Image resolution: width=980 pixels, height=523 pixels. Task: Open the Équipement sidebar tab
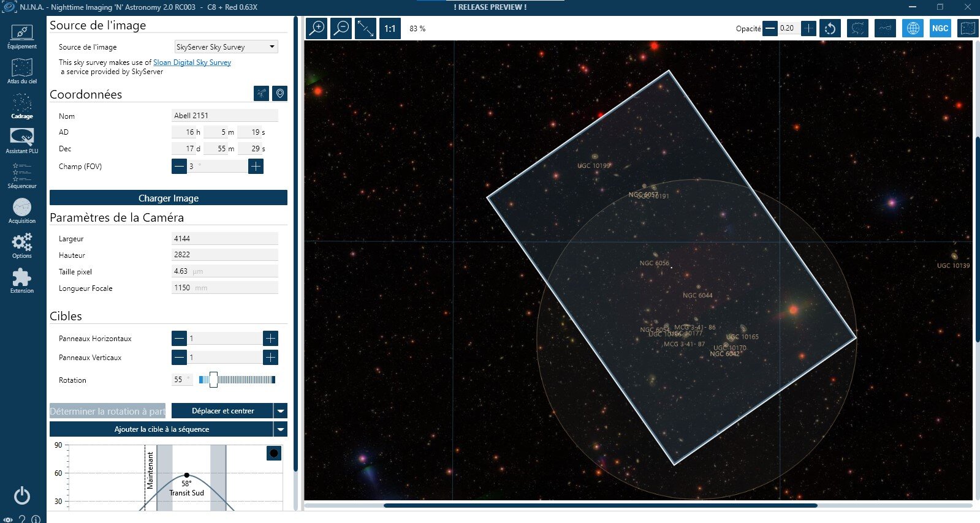[22, 37]
